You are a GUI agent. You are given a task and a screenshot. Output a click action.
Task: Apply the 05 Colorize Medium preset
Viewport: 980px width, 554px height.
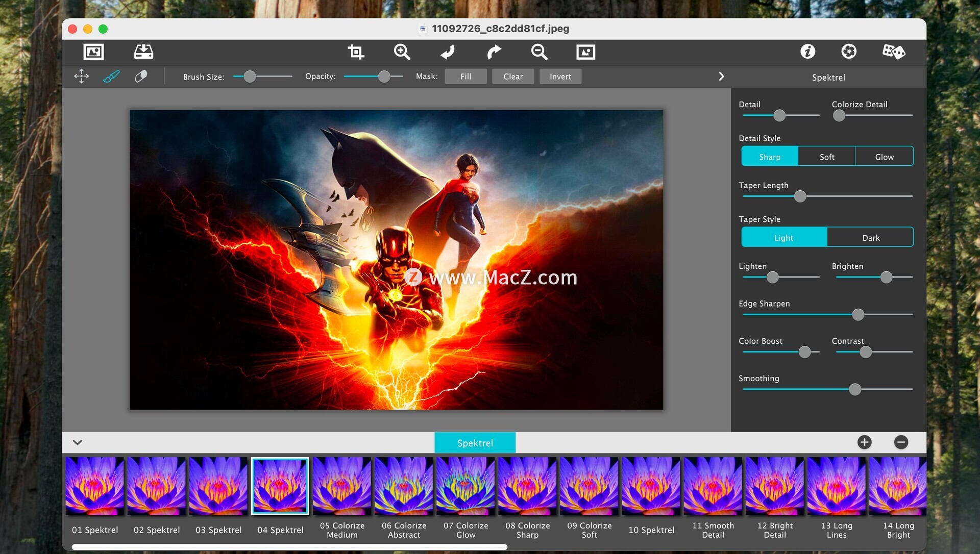click(342, 486)
